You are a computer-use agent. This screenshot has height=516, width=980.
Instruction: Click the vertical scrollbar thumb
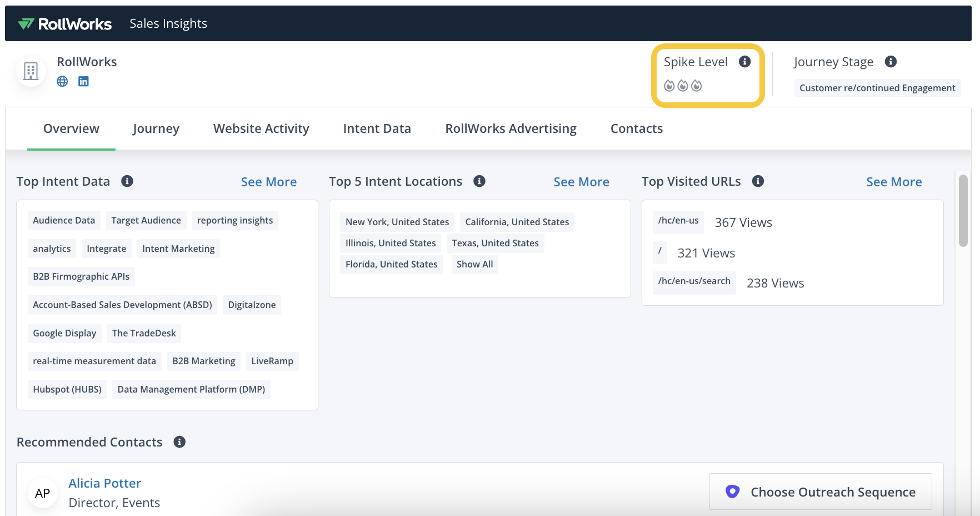pos(963,210)
